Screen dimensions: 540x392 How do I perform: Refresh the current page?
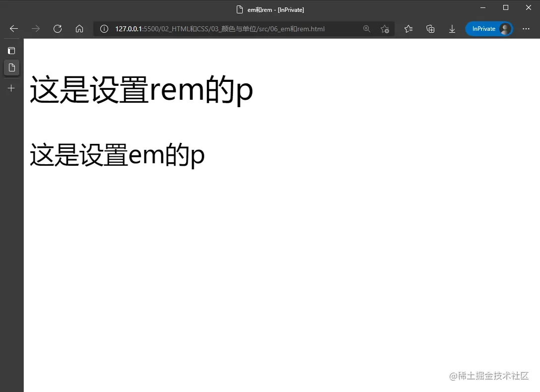coord(58,29)
